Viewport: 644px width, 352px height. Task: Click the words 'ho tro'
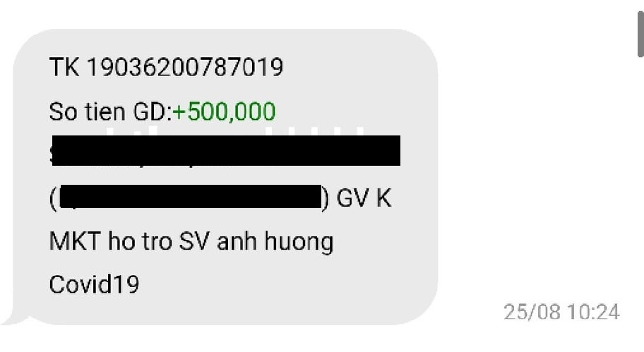point(140,241)
